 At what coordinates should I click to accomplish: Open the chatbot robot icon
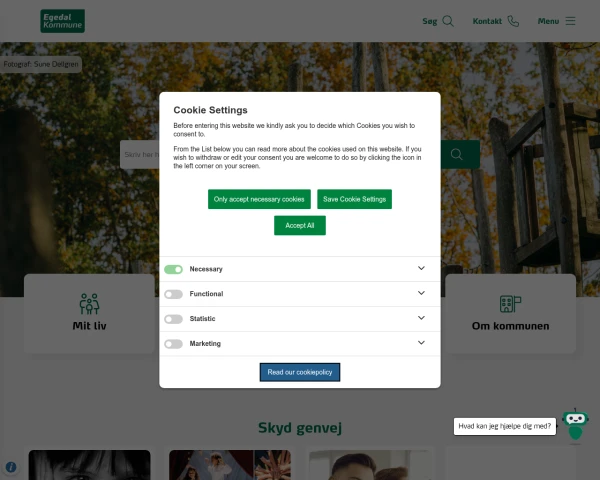575,425
